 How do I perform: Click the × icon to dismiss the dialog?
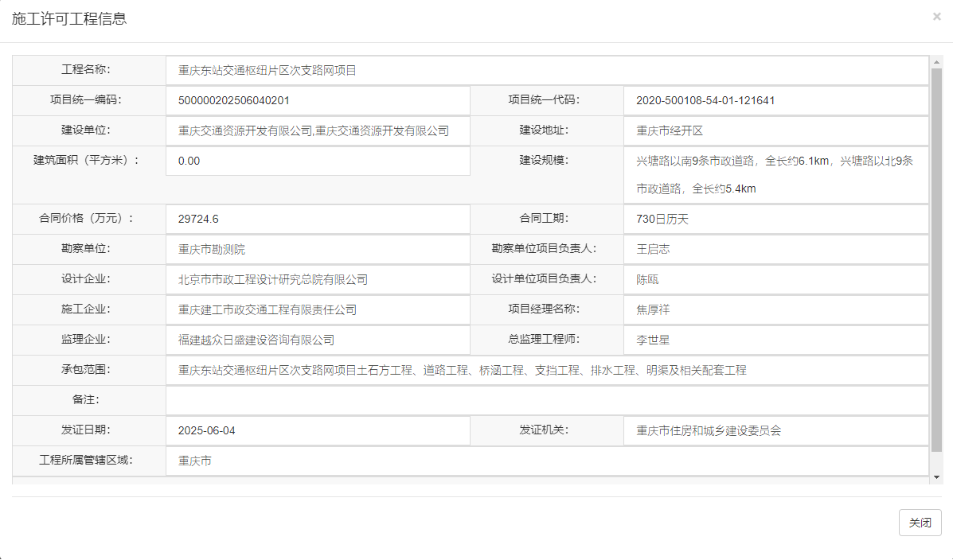[x=936, y=17]
